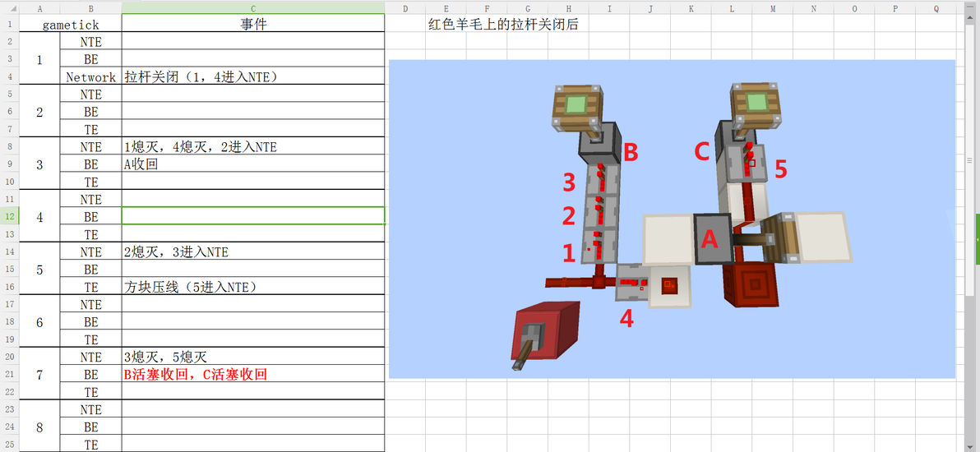Select the active empty cell C12
The width and height of the screenshot is (980, 452).
tap(253, 216)
